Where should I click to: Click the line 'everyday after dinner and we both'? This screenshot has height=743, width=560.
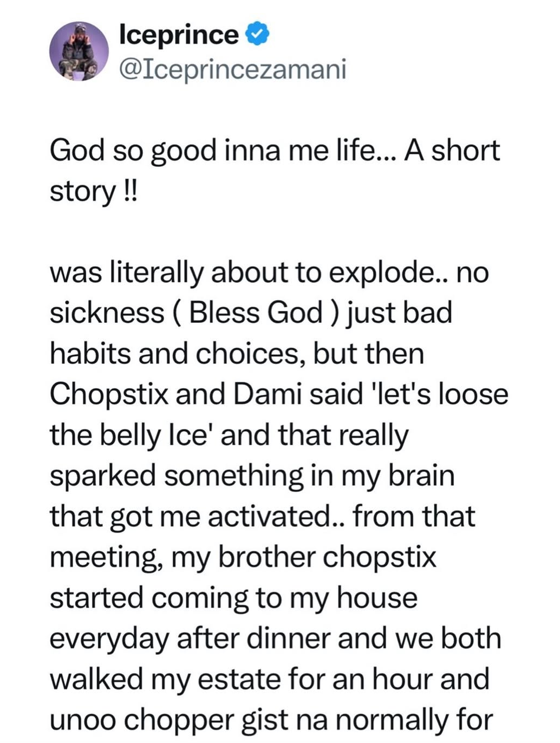[275, 638]
